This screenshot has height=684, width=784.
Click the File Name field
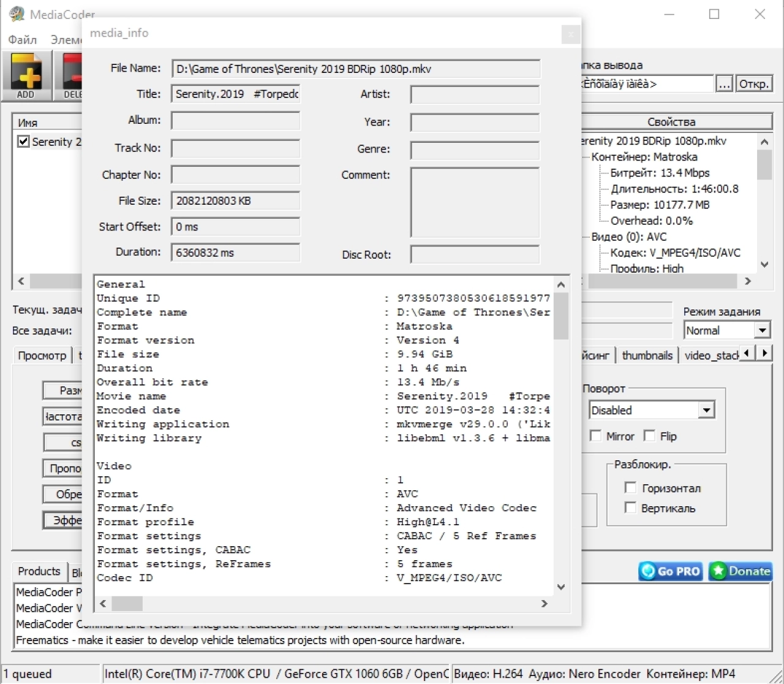pos(356,69)
